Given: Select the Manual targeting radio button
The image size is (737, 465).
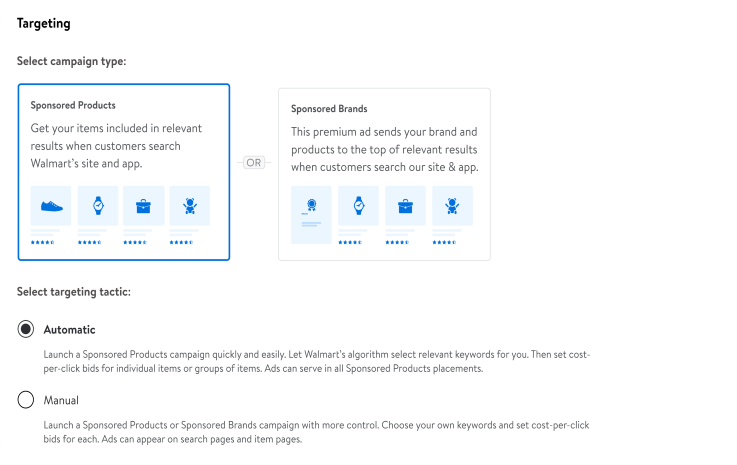Looking at the screenshot, I should [x=26, y=400].
